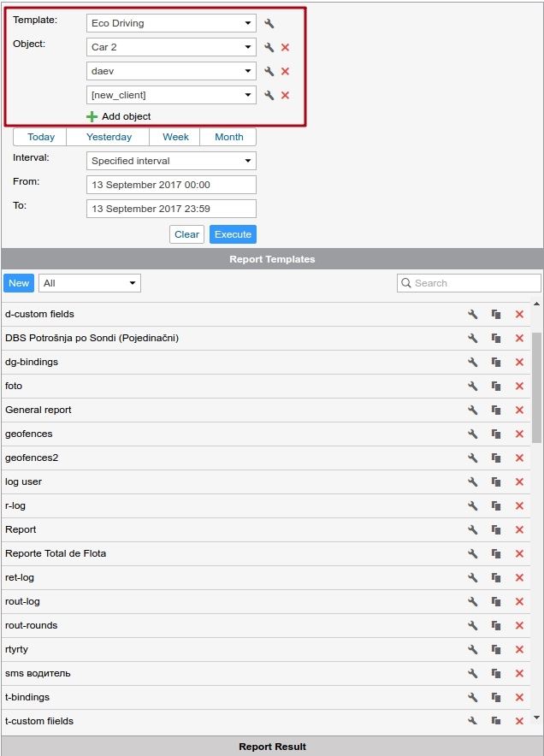Select the Yesterday interval tab
The image size is (544, 756).
point(109,137)
